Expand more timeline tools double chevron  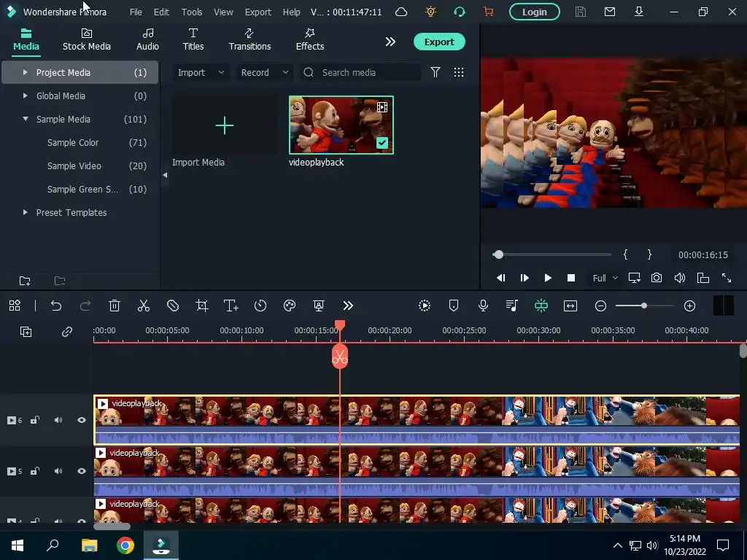tap(348, 306)
